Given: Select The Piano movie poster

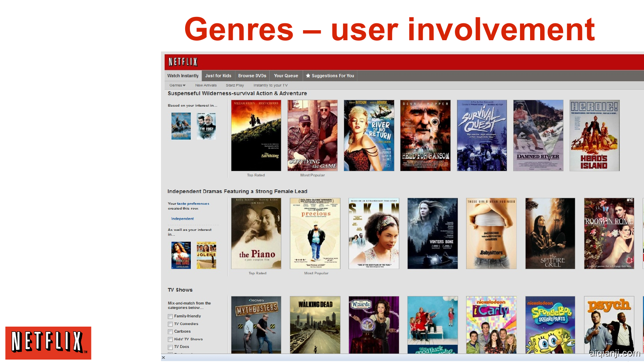Looking at the screenshot, I should (256, 233).
